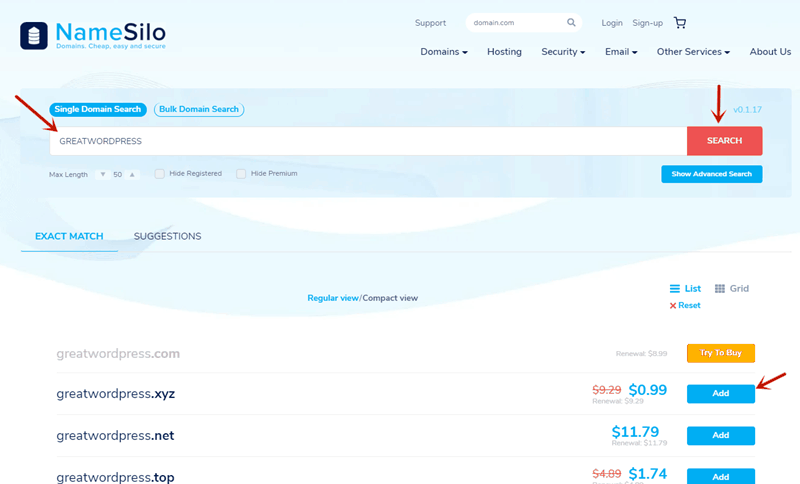Click the red Search button

[x=724, y=141]
